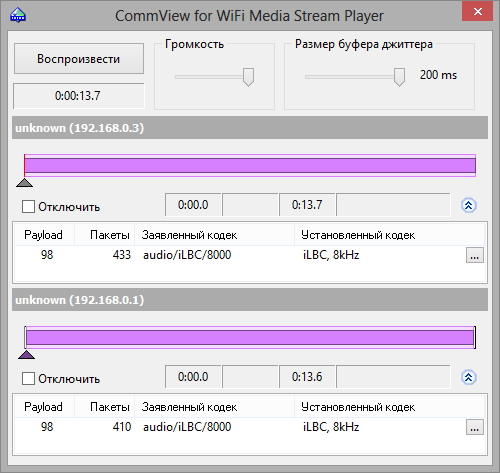This screenshot has width=500, height=473.
Task: Click the Воспроизвести play button
Action: pyautogui.click(x=79, y=59)
